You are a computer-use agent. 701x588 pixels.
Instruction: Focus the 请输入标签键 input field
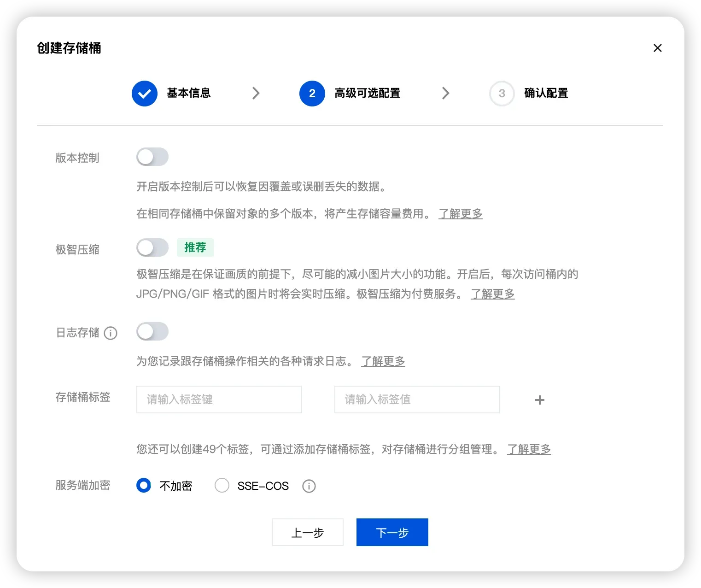pyautogui.click(x=219, y=400)
